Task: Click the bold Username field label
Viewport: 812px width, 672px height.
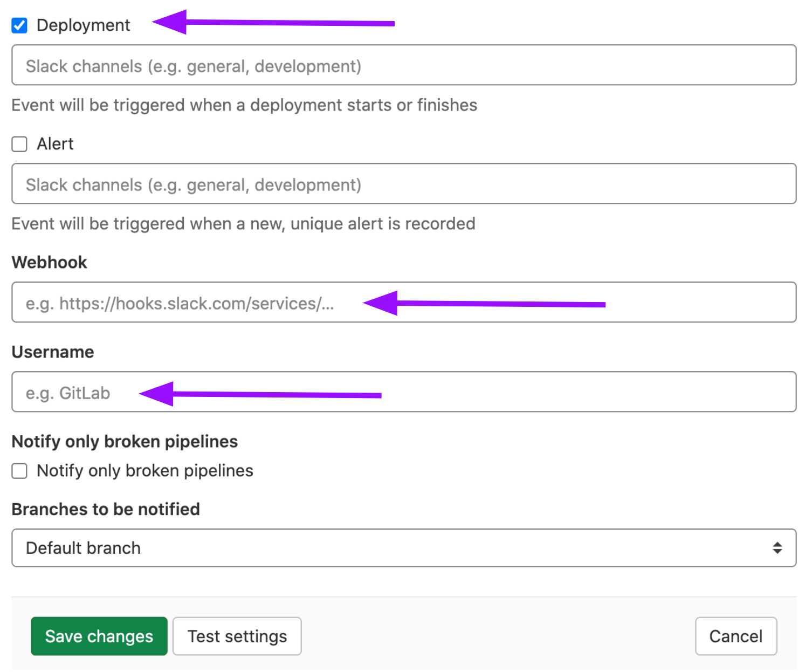Action: [53, 352]
